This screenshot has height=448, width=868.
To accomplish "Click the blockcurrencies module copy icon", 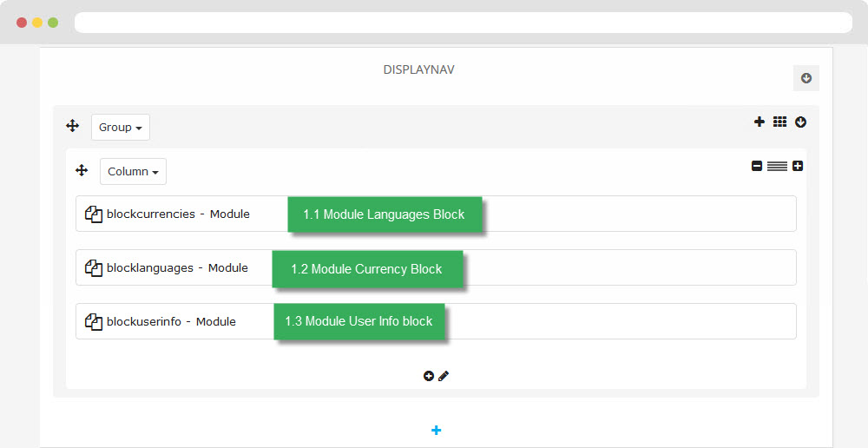I will [94, 214].
